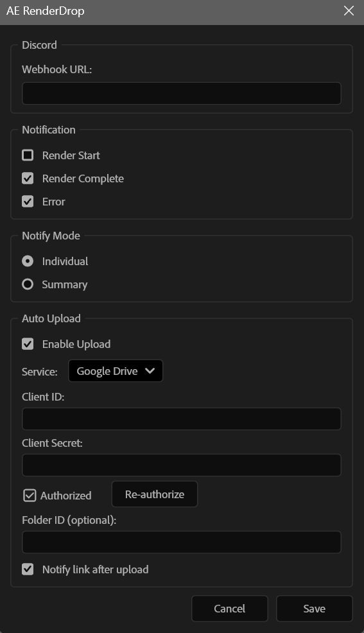Enable the Render Start notification checkbox
Screen dimensions: 364x633
pyautogui.click(x=28, y=155)
